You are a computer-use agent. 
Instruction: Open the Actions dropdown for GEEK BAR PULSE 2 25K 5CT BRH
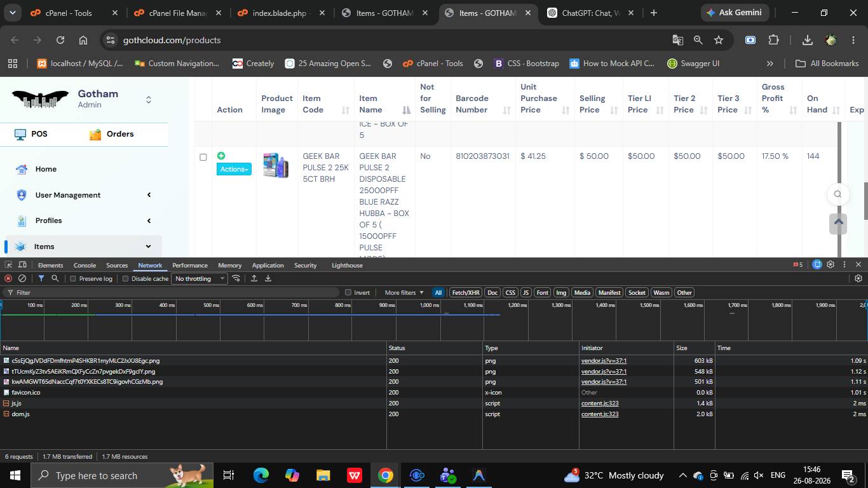[234, 169]
